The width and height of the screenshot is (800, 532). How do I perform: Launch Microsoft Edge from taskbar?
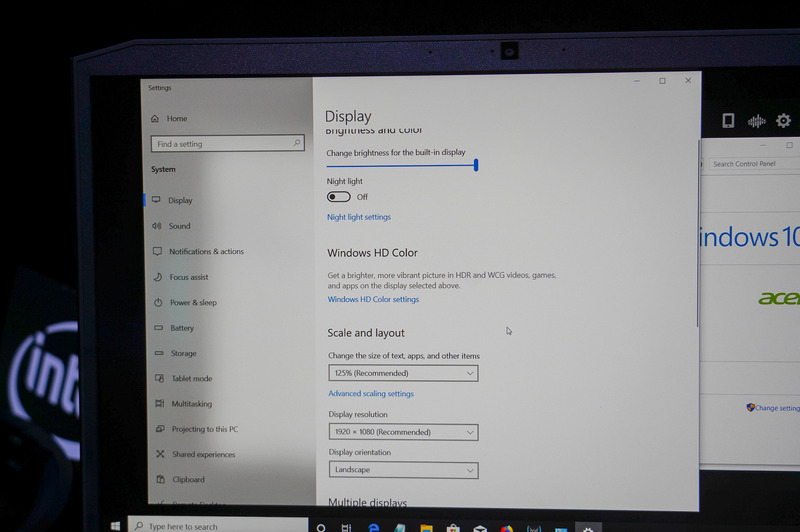(x=373, y=528)
